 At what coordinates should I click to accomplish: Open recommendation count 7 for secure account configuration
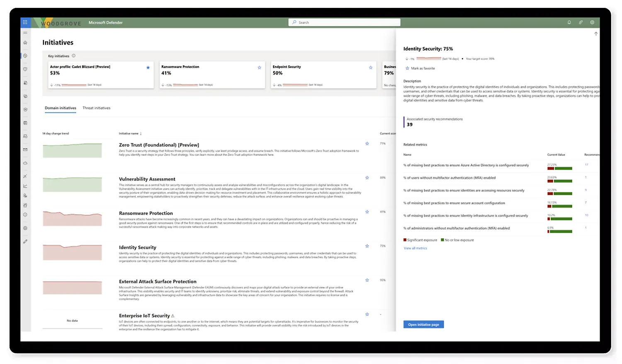point(586,202)
